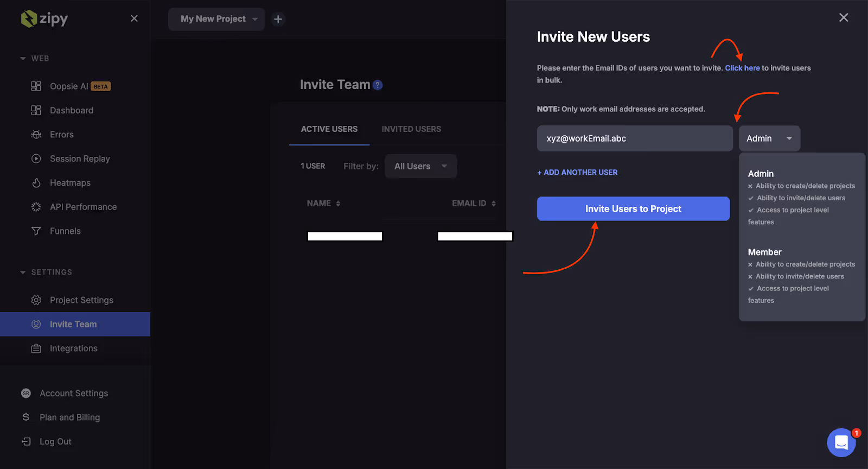This screenshot has width=868, height=469.
Task: Open Oopsie AI from the sidebar
Action: [69, 86]
